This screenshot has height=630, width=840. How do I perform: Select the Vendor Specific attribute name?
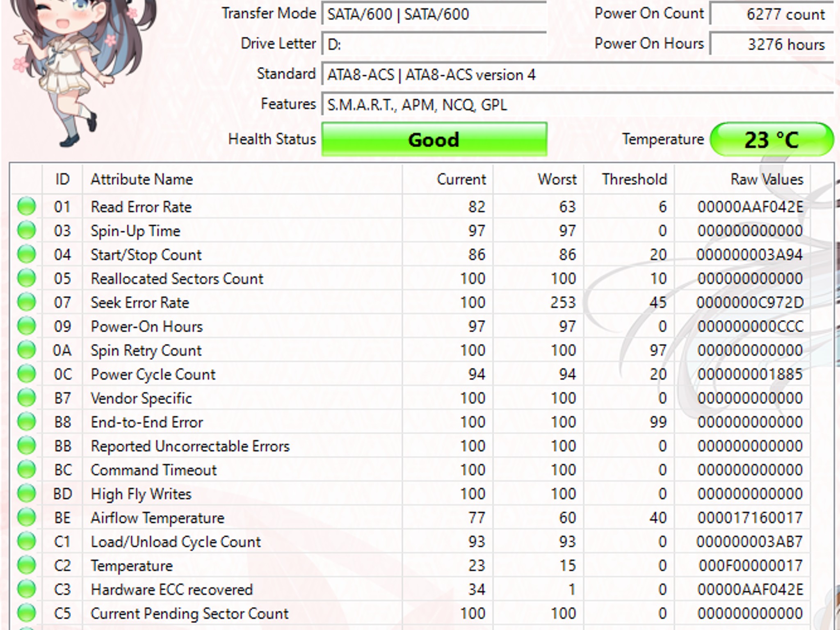pyautogui.click(x=141, y=398)
